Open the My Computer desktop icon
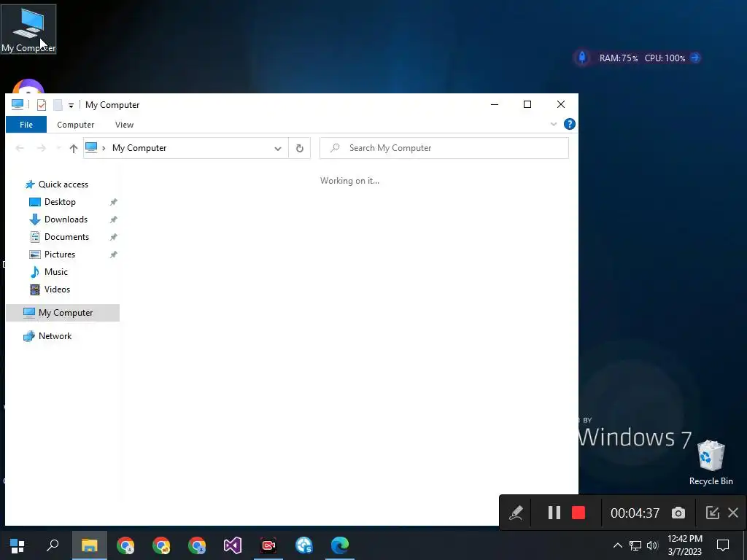The width and height of the screenshot is (747, 560). tap(28, 29)
